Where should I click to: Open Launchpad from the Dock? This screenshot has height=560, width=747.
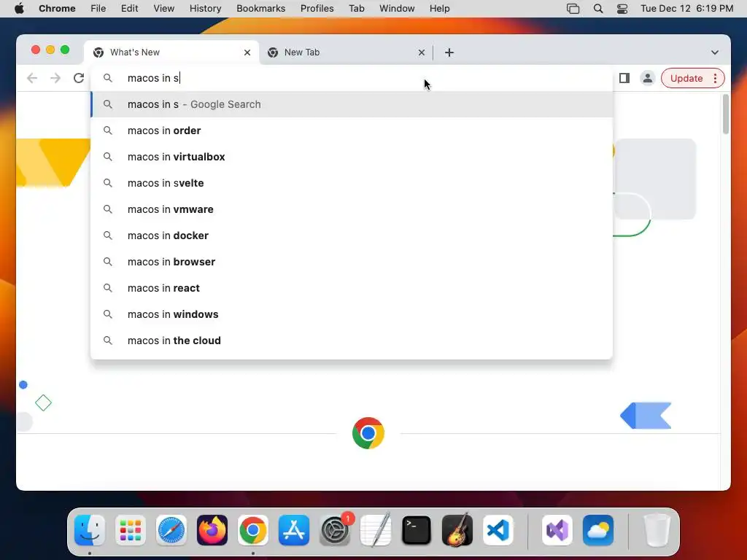(131, 530)
